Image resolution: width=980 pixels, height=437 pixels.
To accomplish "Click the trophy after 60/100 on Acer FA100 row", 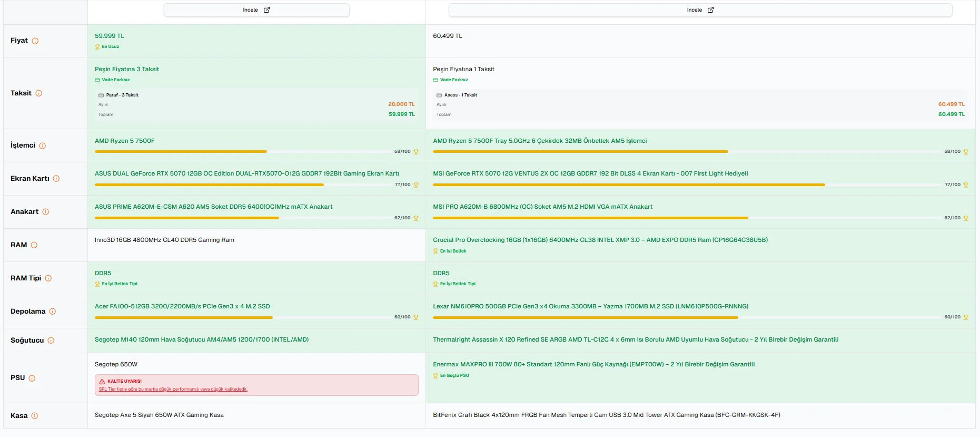I will (x=416, y=317).
